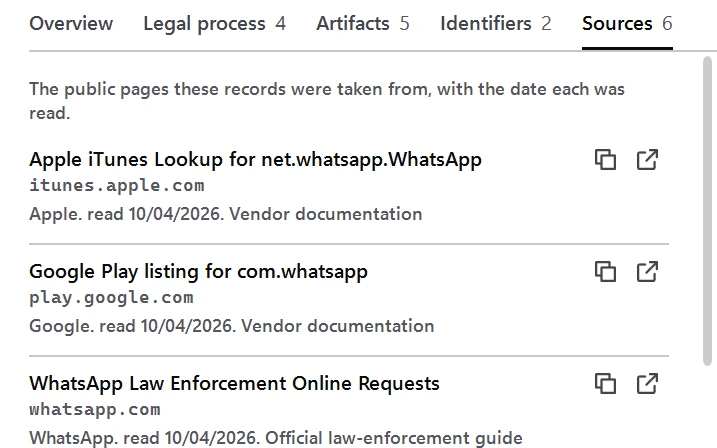The width and height of the screenshot is (717, 448).
Task: Select the Sources tab
Action: [627, 23]
